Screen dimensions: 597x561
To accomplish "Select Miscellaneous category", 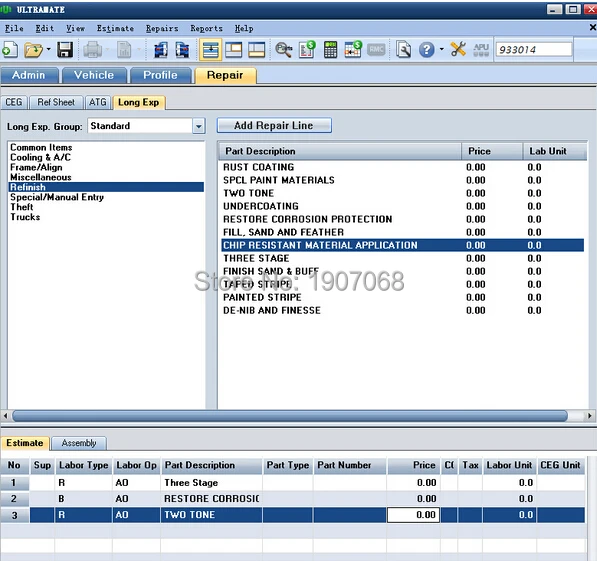I will [x=41, y=177].
